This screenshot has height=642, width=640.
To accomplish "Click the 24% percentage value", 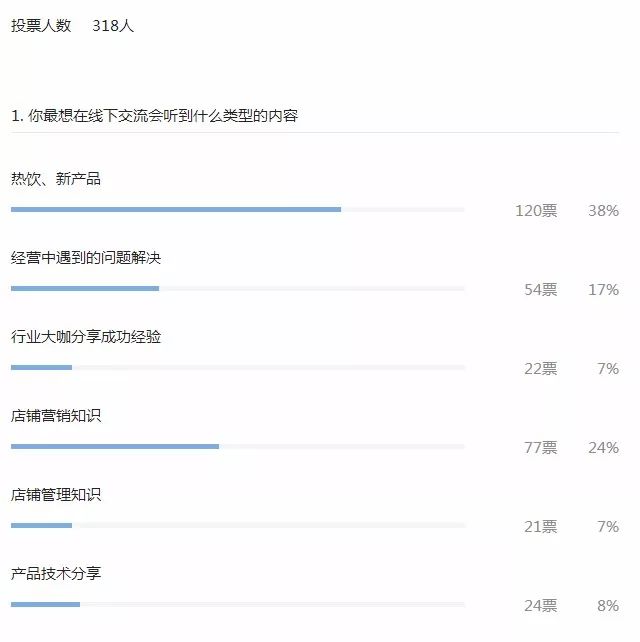I will tap(603, 447).
